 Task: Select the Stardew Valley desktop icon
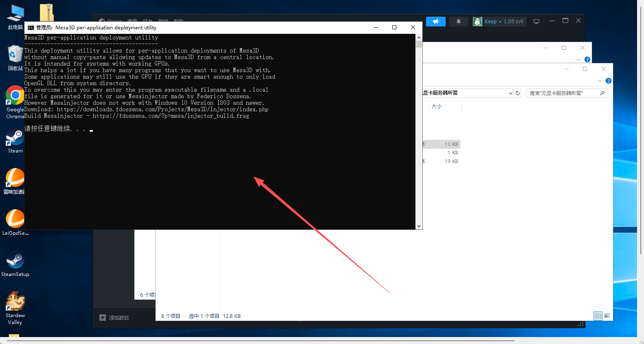tap(15, 302)
